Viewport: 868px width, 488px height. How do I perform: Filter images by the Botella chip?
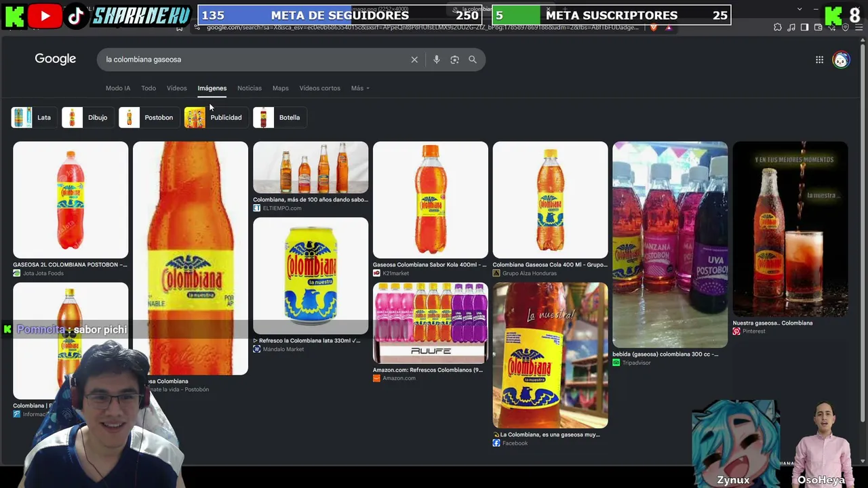point(279,117)
